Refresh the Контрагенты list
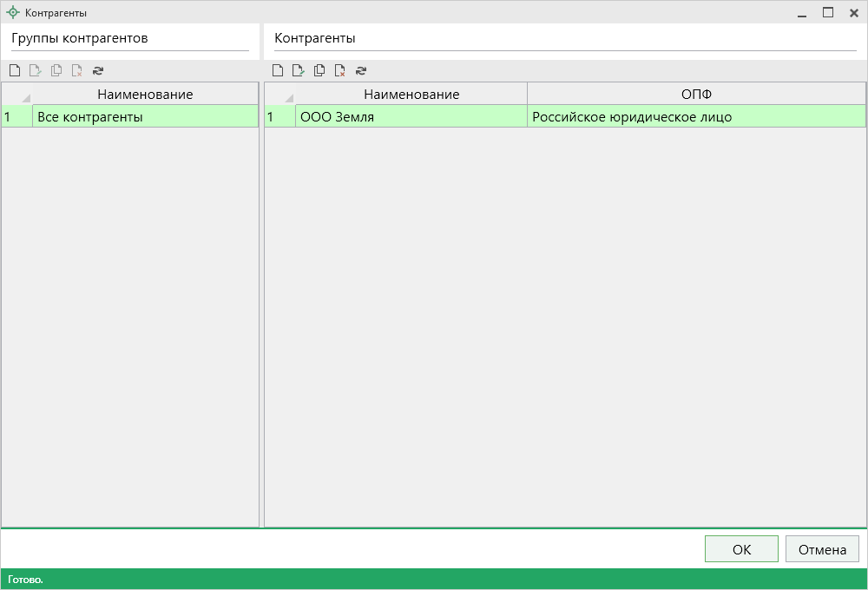The height and width of the screenshot is (590, 868). tap(361, 71)
